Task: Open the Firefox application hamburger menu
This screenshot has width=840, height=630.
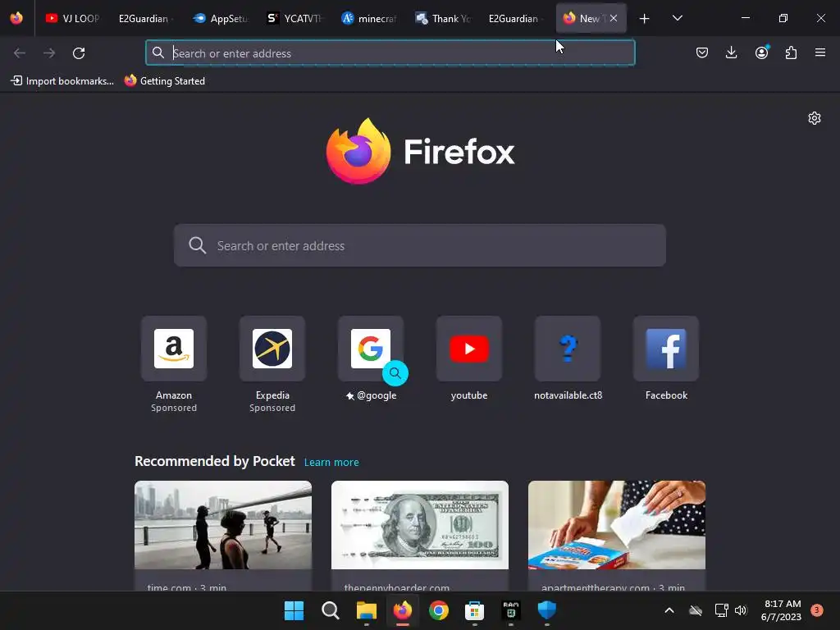Action: point(820,52)
